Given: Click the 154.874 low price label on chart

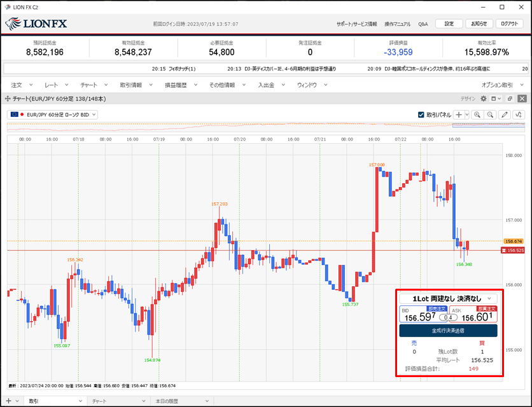Looking at the screenshot, I should [x=152, y=360].
